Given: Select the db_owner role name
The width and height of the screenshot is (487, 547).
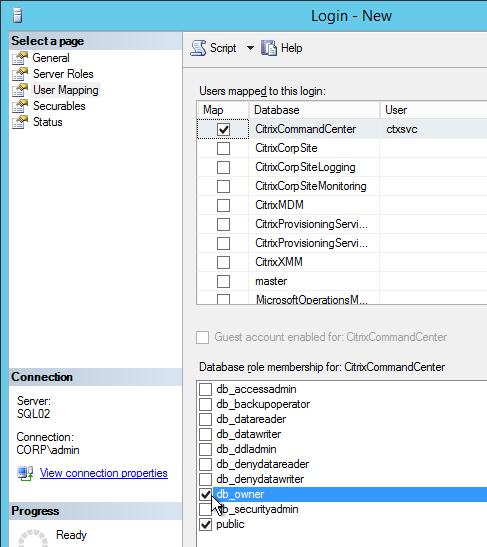Looking at the screenshot, I should (x=240, y=494).
